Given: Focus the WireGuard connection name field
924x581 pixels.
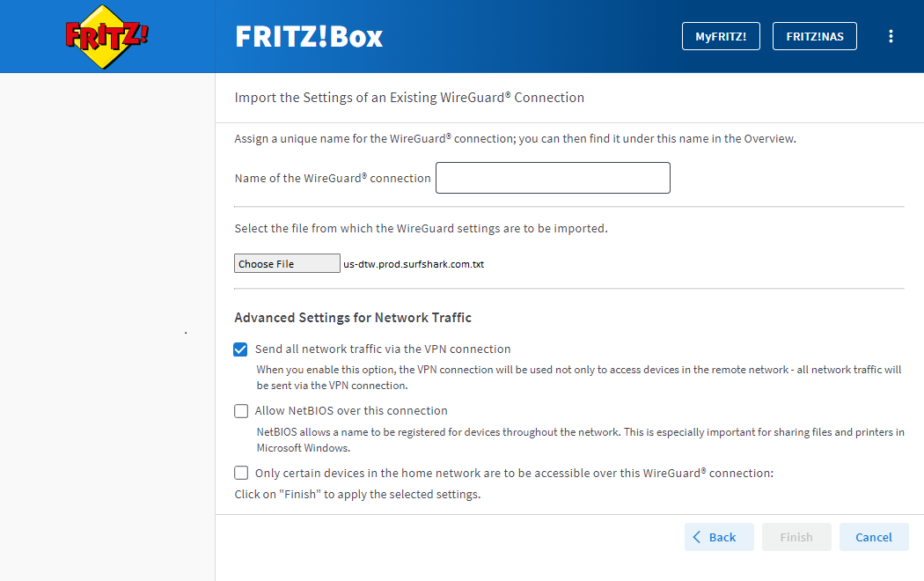Looking at the screenshot, I should click(x=553, y=178).
